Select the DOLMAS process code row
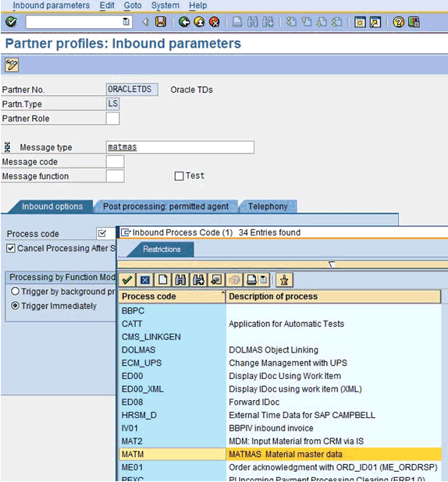This screenshot has width=448, height=482. (280, 350)
